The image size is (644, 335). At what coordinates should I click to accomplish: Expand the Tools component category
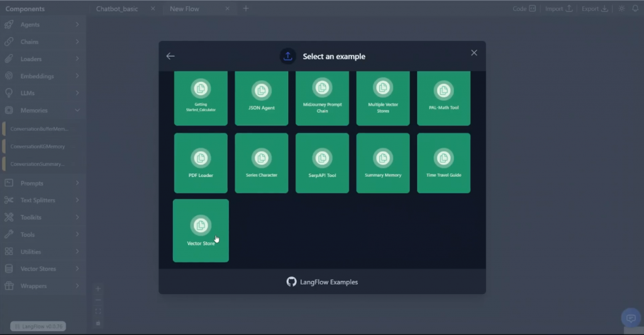[x=43, y=234]
